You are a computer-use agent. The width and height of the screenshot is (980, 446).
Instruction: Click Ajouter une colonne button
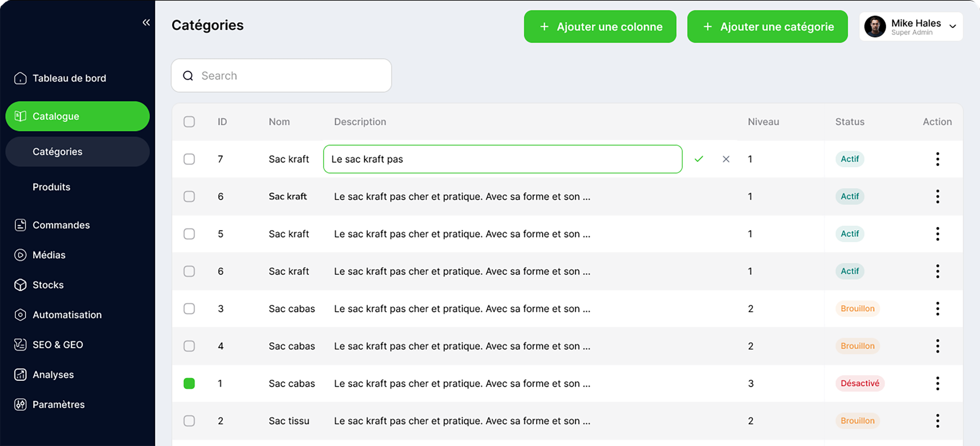pos(600,27)
